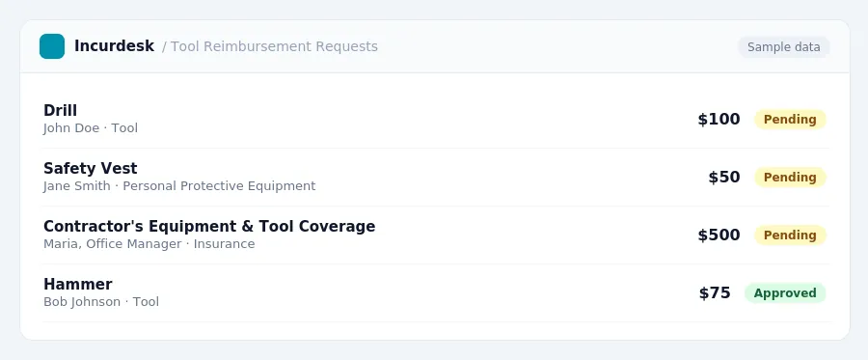Click the Pending badge on Drill row
This screenshot has width=868, height=360.
[790, 120]
